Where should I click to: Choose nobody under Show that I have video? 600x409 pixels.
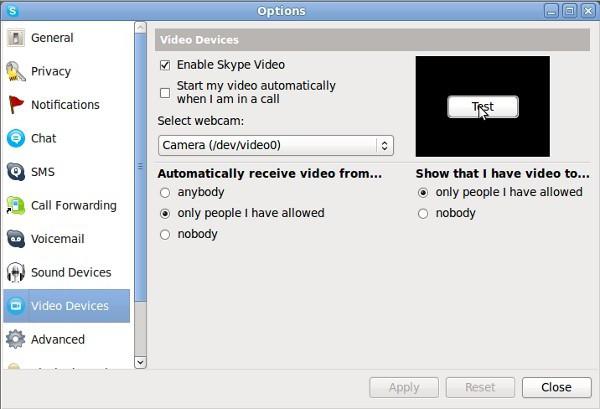coord(423,213)
